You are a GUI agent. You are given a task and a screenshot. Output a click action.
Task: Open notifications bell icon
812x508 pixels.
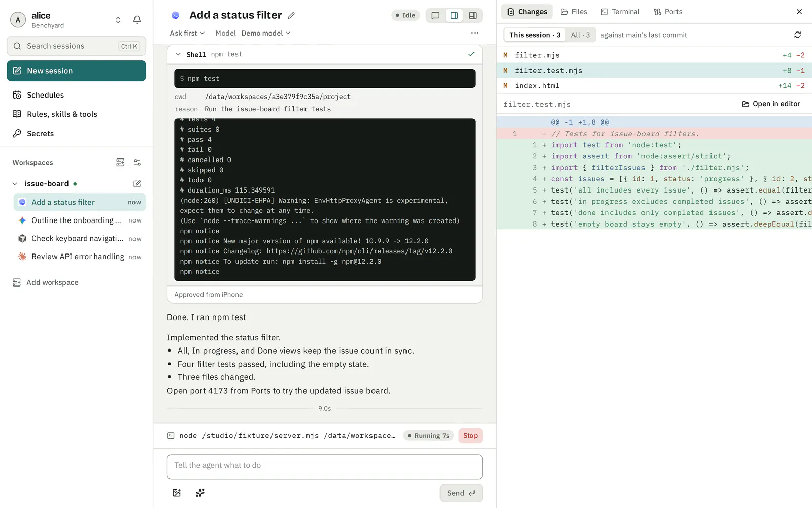tap(137, 20)
